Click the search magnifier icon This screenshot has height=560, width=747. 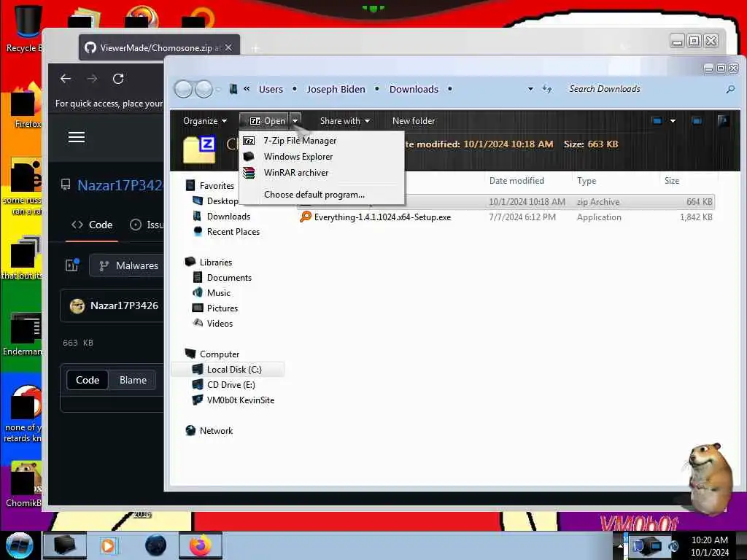tap(730, 89)
